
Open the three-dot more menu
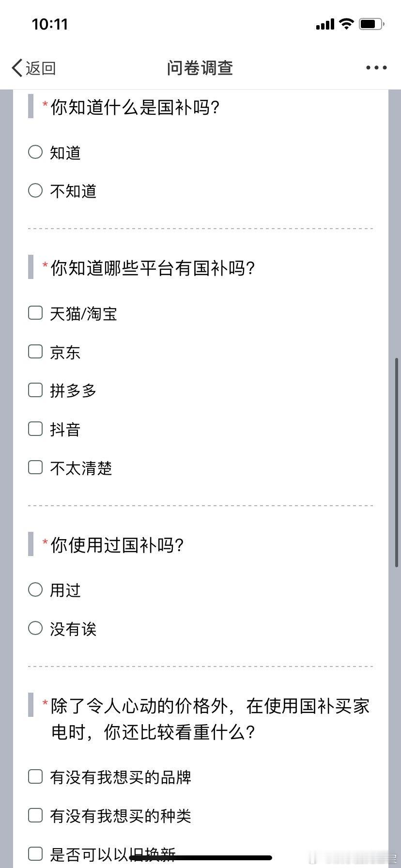tap(376, 68)
